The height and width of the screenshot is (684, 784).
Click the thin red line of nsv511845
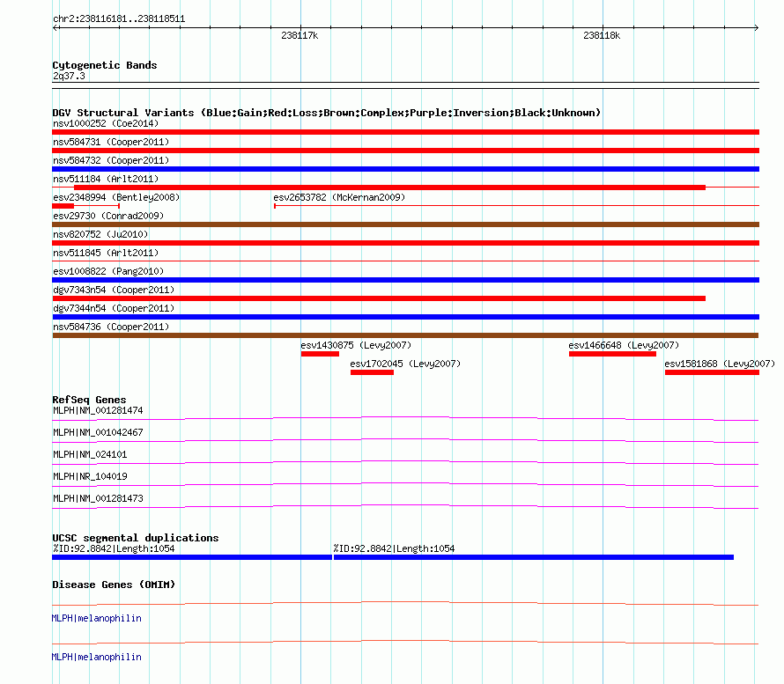405,261
